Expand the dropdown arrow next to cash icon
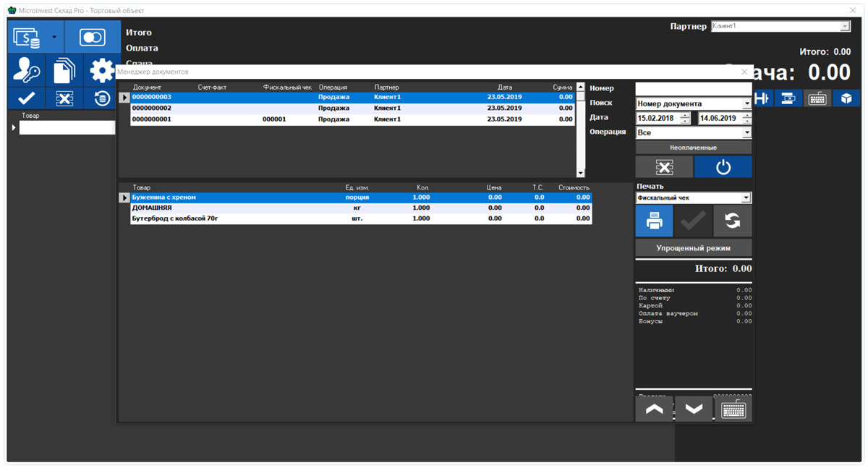 pyautogui.click(x=54, y=38)
